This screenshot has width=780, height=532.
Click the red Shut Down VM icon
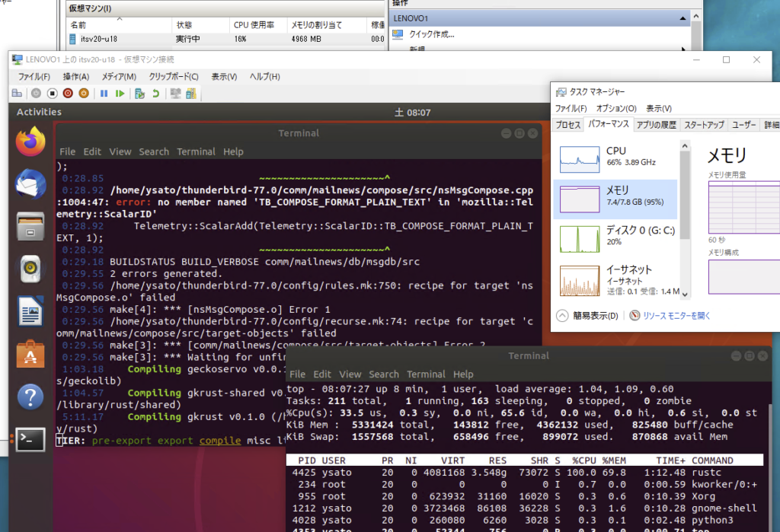(68, 94)
